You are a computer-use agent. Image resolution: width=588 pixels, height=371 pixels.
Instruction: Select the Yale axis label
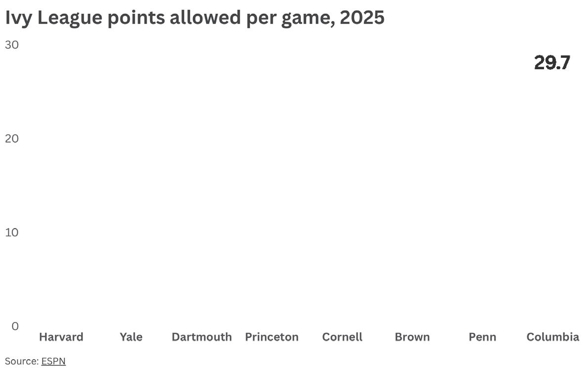coord(131,337)
